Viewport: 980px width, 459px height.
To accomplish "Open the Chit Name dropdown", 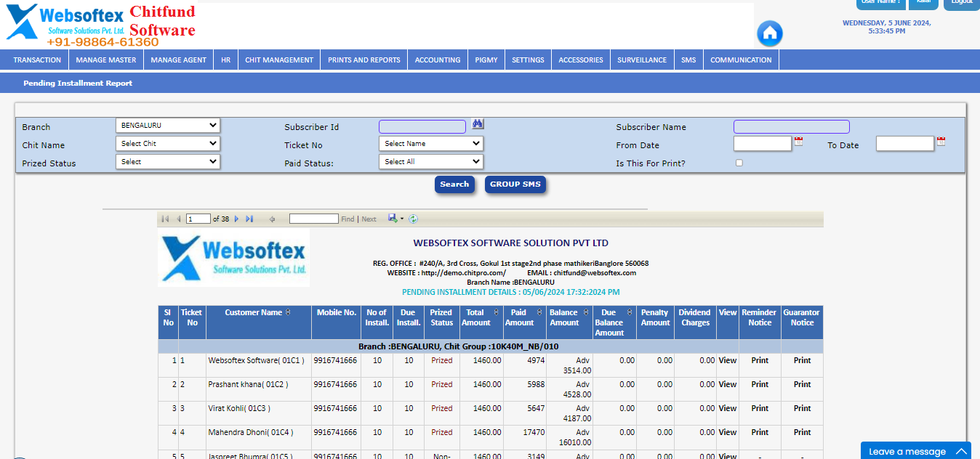I will 167,143.
